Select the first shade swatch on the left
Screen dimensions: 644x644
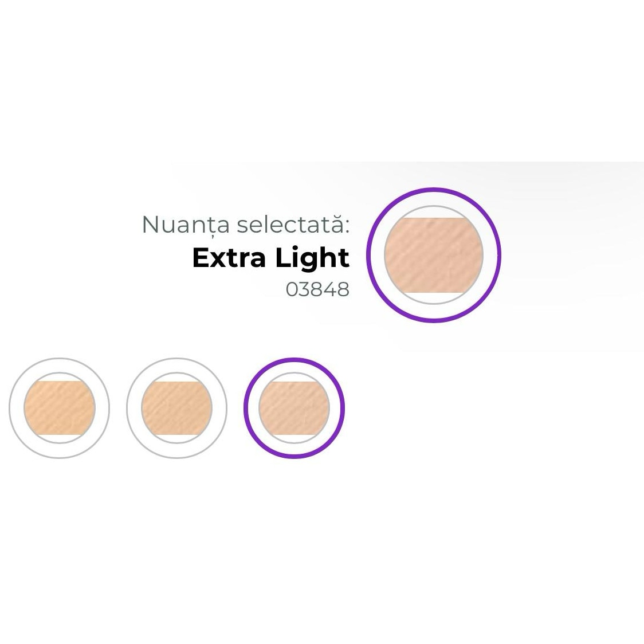click(60, 409)
